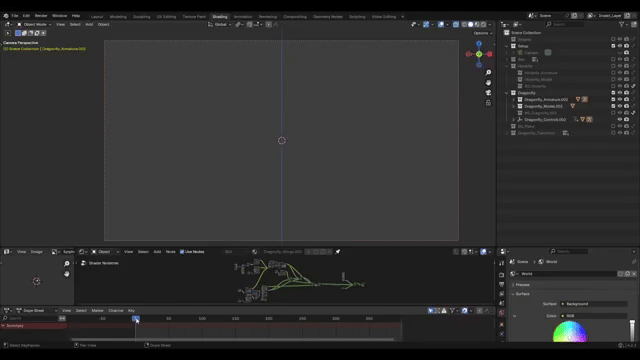Click the Background surface shader field
This screenshot has width=640, height=360.
[593, 304]
